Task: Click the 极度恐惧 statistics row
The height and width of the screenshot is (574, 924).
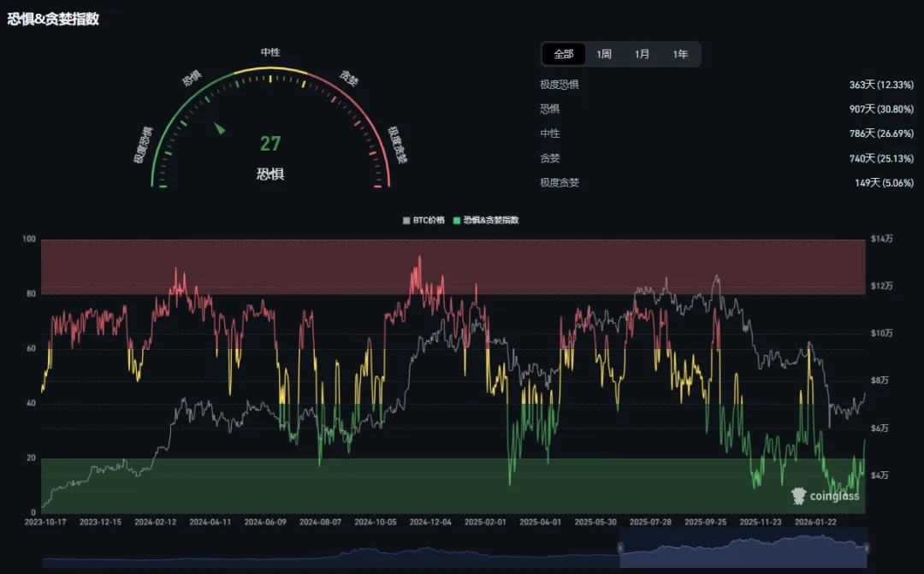Action: pos(726,85)
